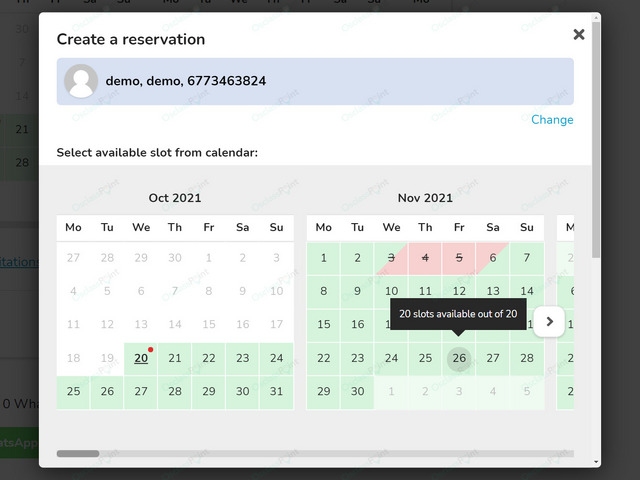Select October 21 slot
Viewport: 640px width, 480px height.
(x=175, y=358)
